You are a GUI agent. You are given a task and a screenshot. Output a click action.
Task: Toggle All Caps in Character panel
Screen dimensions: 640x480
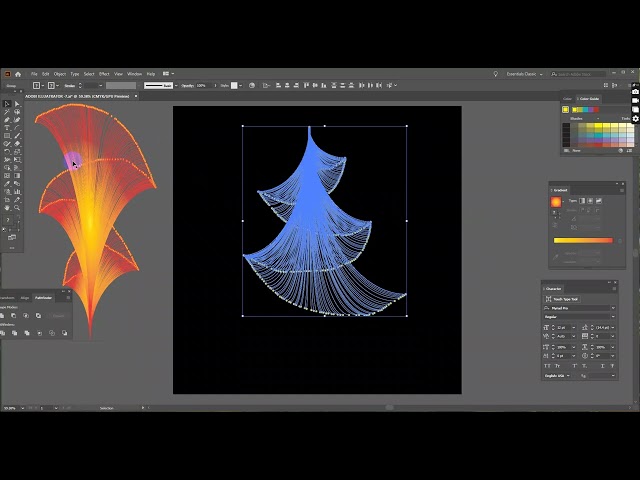pos(547,366)
